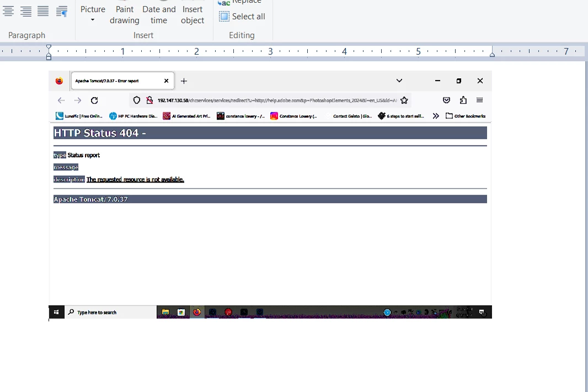Insert Date and time
The image size is (588, 392).
click(x=159, y=15)
